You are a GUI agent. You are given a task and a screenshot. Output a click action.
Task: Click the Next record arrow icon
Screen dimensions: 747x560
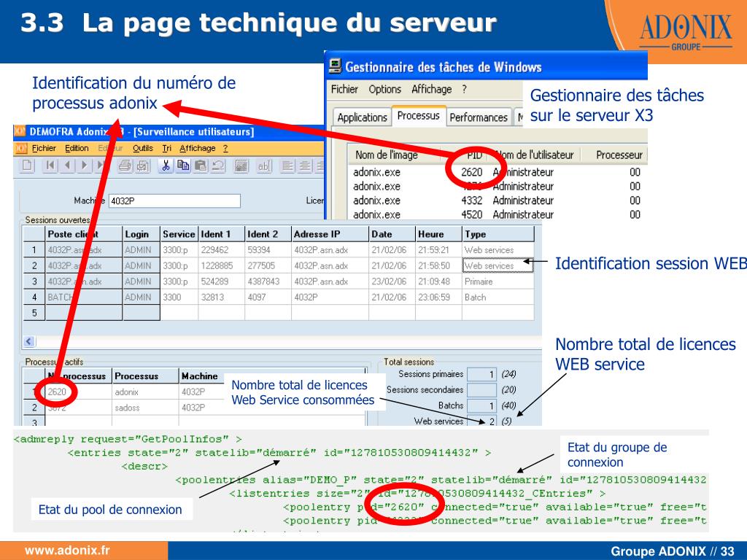[x=85, y=166]
